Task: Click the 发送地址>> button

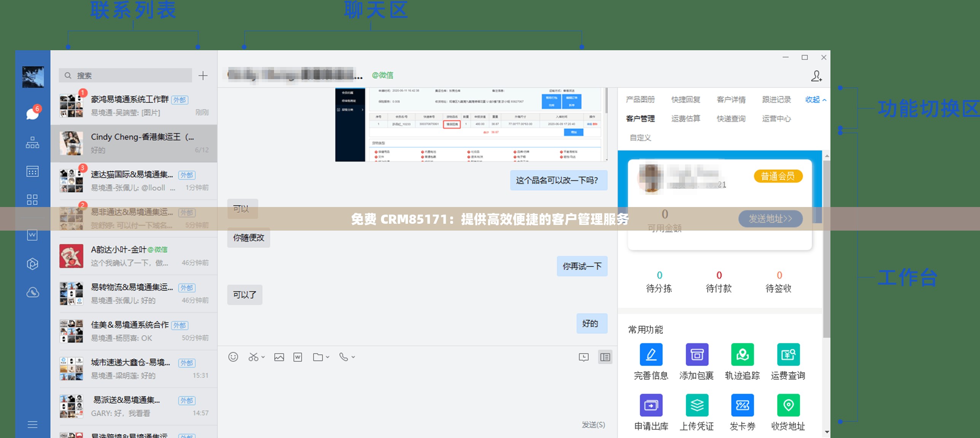Action: tap(771, 219)
